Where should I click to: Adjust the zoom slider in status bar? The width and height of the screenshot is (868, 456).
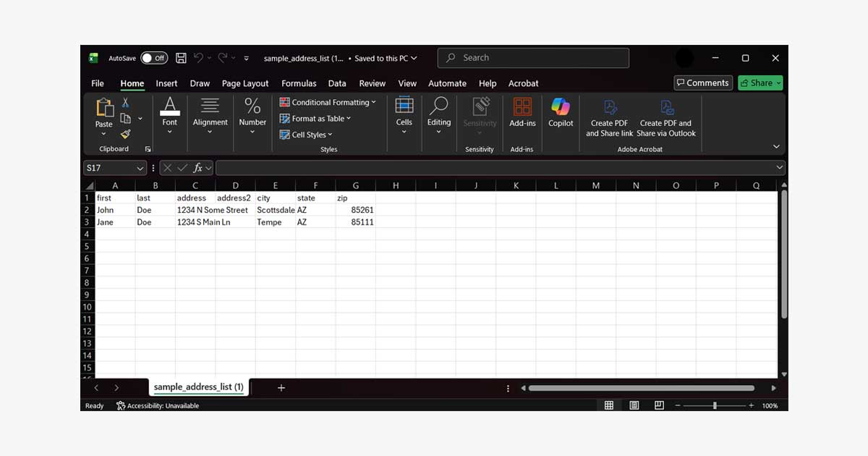click(x=715, y=406)
